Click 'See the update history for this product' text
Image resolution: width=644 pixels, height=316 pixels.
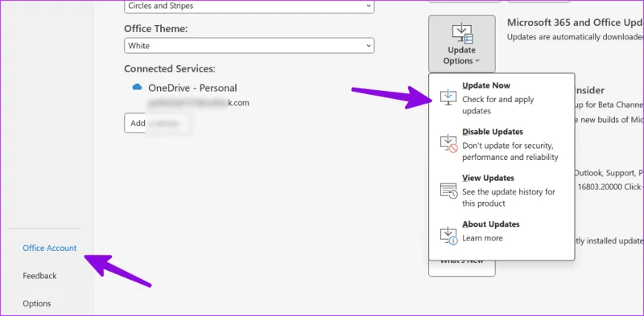point(509,197)
